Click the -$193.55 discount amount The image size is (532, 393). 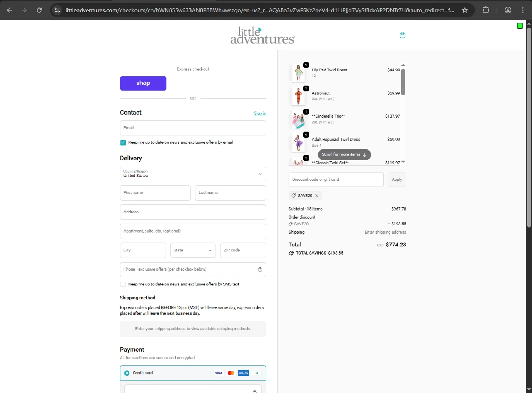[397, 224]
